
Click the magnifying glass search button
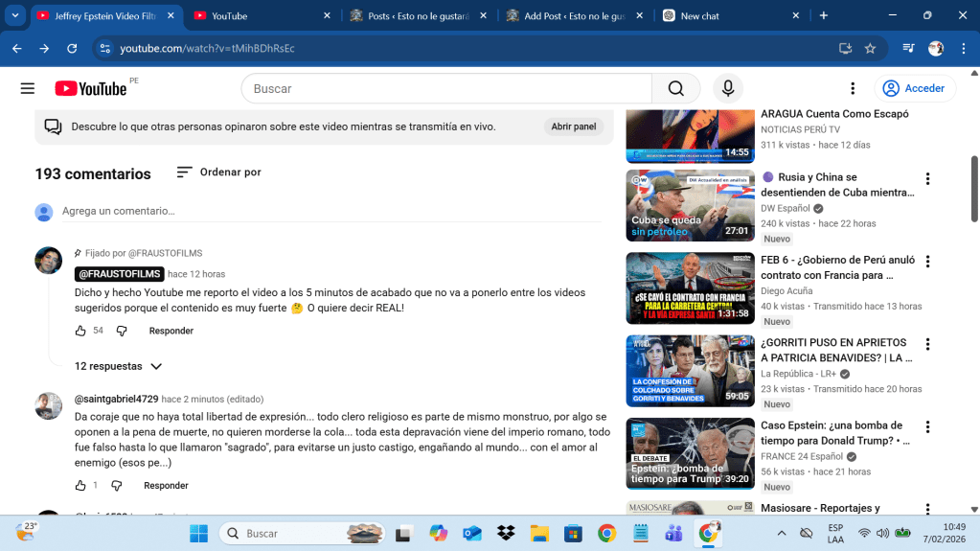[x=676, y=88]
